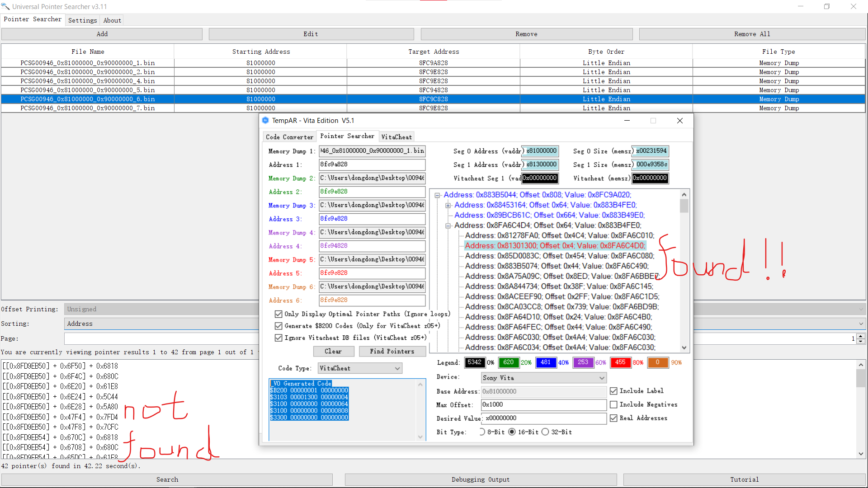
Task: Switch to the Settings tab
Action: pyautogui.click(x=82, y=20)
